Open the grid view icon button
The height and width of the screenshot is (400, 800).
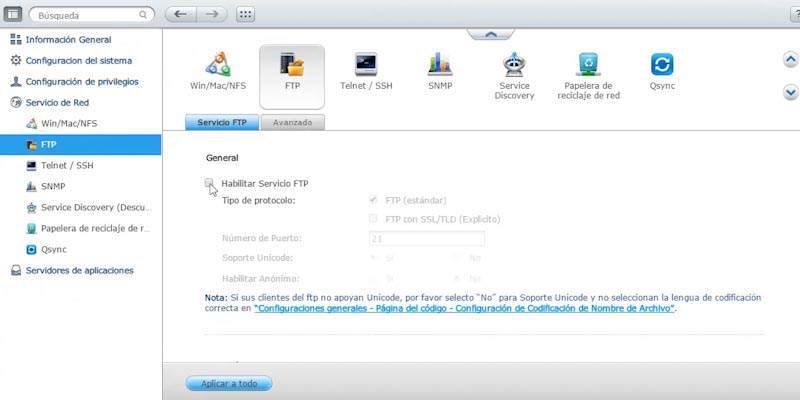click(245, 14)
